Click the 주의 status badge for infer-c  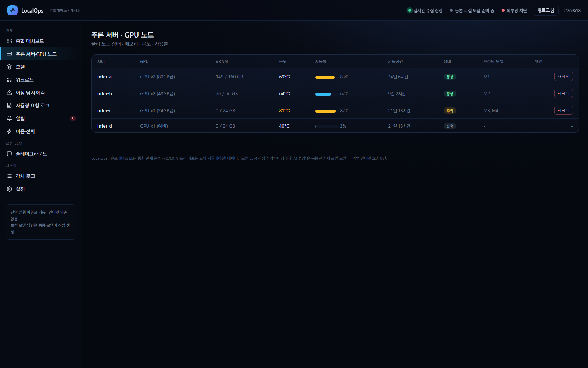point(450,111)
